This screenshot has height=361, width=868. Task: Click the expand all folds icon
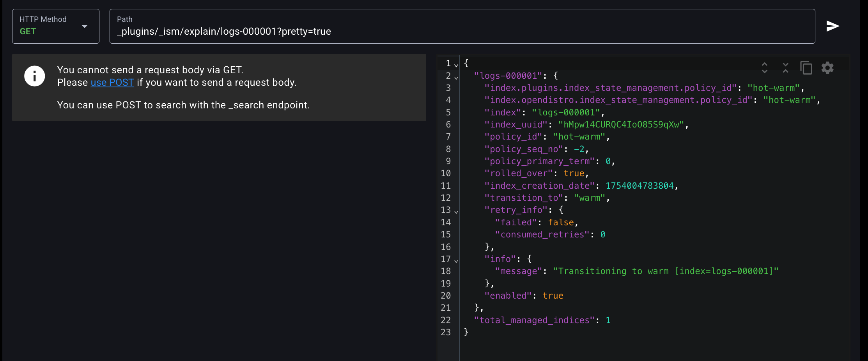[764, 68]
